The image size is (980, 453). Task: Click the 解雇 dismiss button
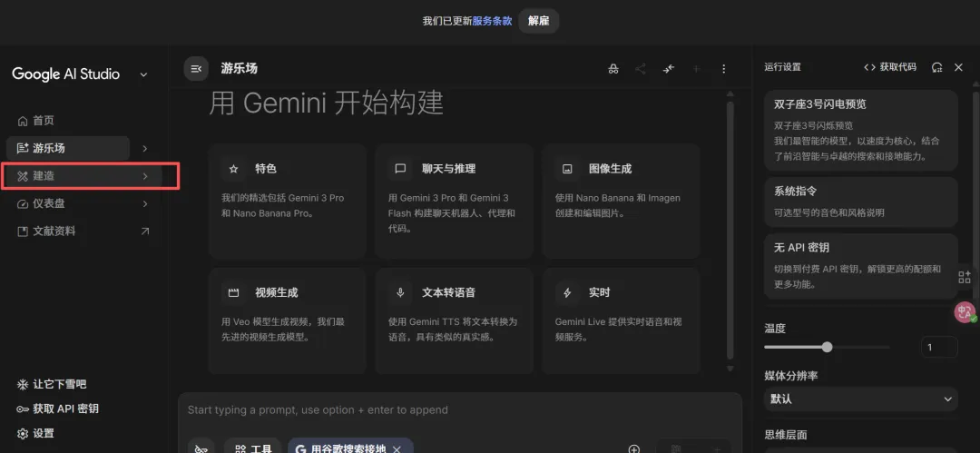click(x=538, y=21)
